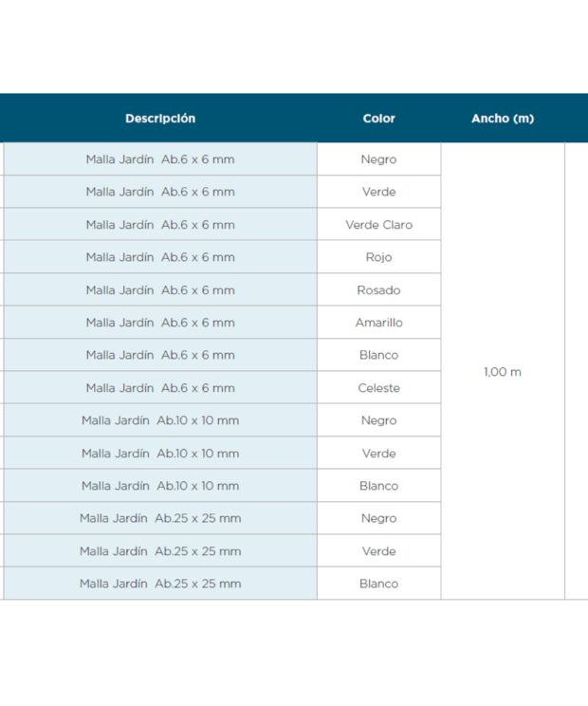Click Blanco in the Ab.25 x 25 mm row
Image resolution: width=588 pixels, height=706 pixels.
tap(378, 584)
